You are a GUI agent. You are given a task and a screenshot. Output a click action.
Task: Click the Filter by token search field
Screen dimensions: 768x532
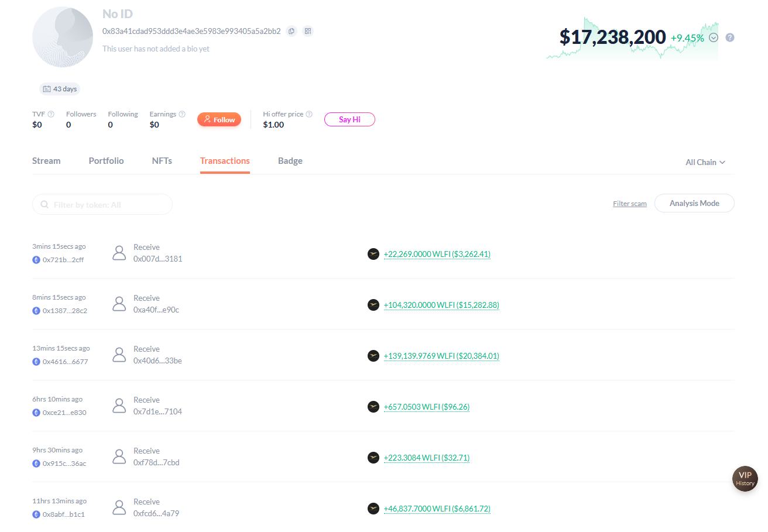click(102, 205)
